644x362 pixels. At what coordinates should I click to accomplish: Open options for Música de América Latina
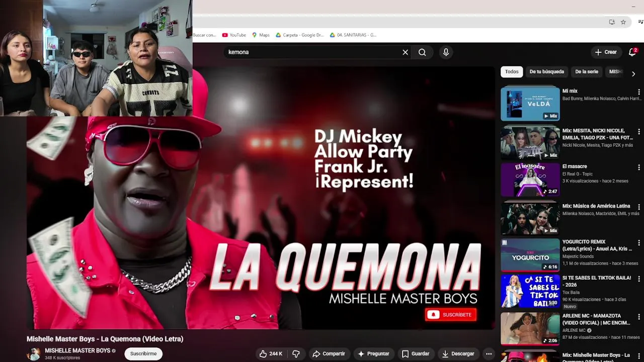tap(639, 207)
